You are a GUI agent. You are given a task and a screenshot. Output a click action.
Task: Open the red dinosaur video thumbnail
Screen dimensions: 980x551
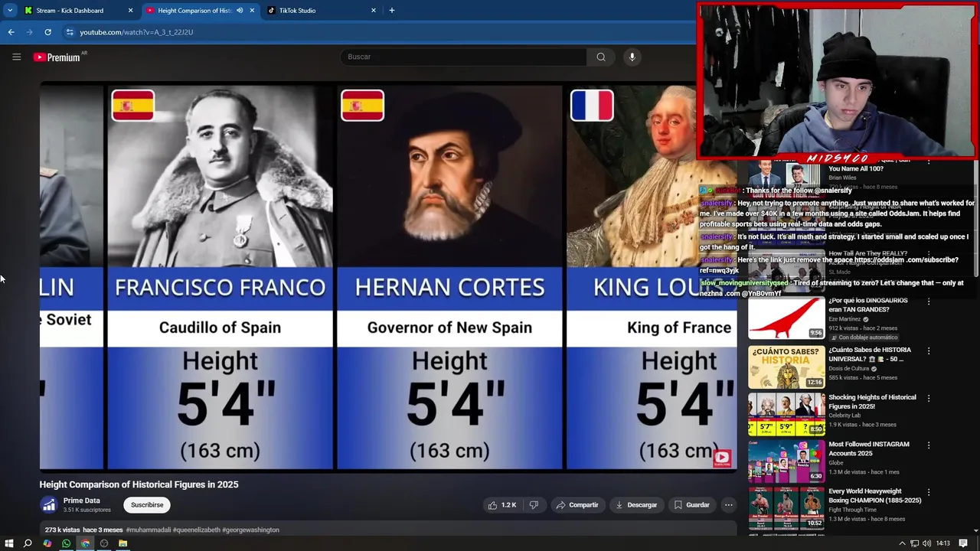coord(786,318)
